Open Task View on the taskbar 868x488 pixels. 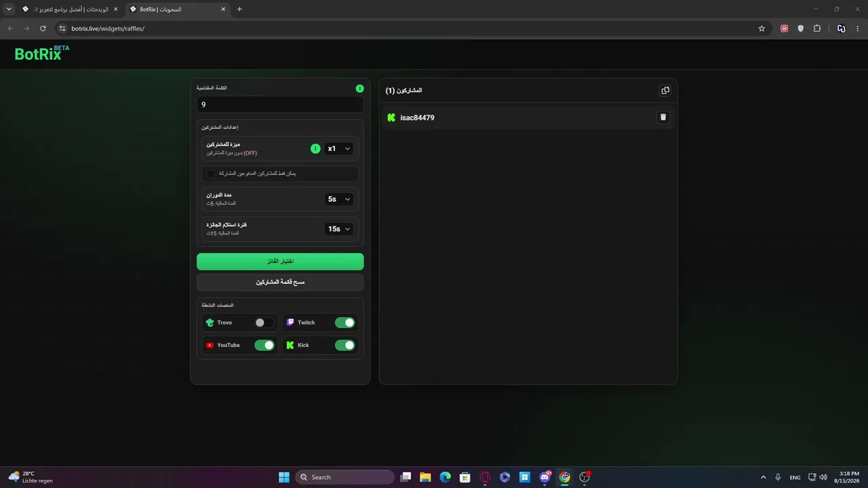pyautogui.click(x=406, y=477)
